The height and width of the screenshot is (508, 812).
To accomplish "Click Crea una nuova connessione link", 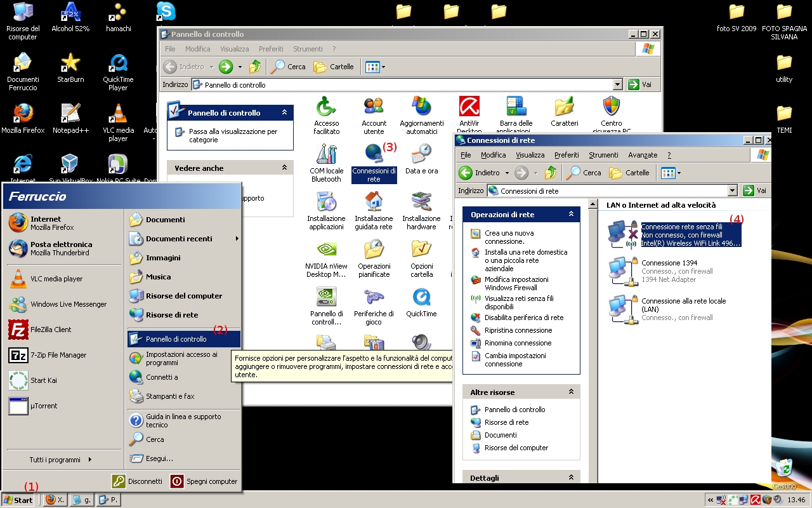I will [x=509, y=237].
